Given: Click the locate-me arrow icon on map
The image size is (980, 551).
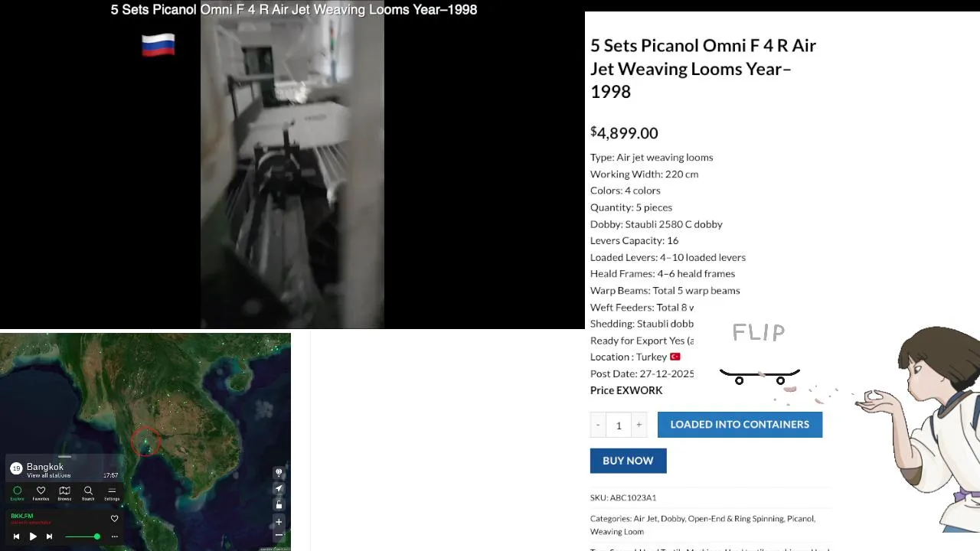Looking at the screenshot, I should (279, 488).
